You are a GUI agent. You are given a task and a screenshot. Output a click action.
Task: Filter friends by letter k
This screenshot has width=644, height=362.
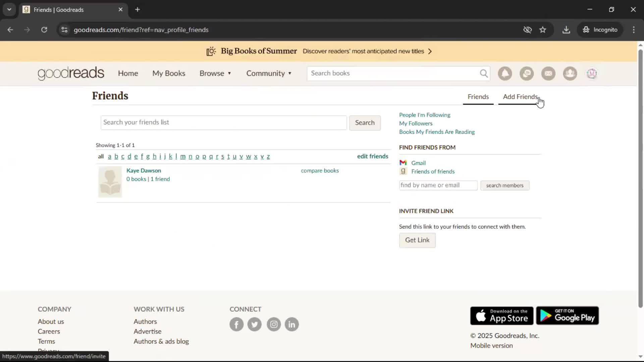(x=170, y=157)
